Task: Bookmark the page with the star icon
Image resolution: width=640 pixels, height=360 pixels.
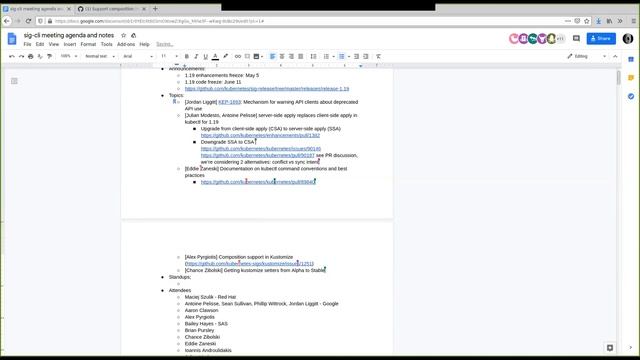Action: pyautogui.click(x=587, y=21)
